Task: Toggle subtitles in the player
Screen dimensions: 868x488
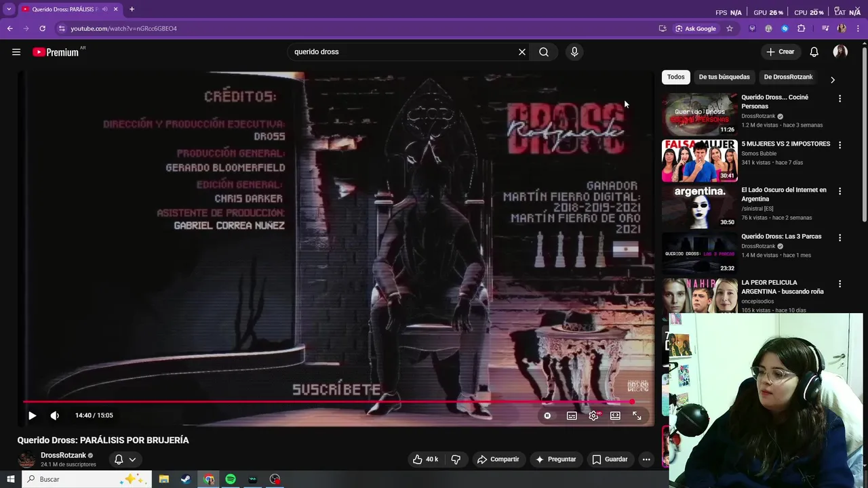Action: pos(572,415)
